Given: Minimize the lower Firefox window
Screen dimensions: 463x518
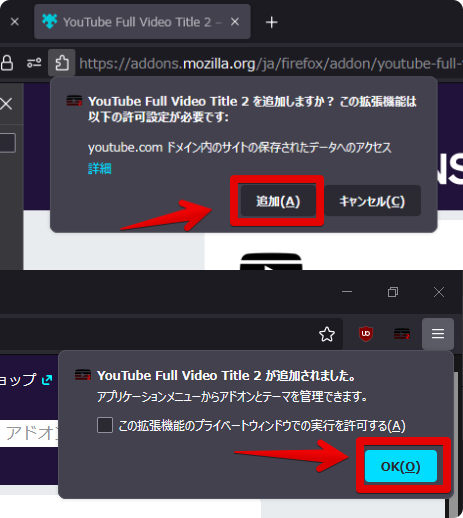Looking at the screenshot, I should [347, 292].
